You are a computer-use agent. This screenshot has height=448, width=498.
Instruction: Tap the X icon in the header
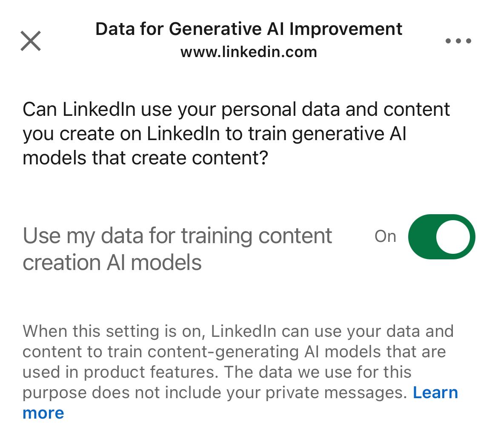click(31, 41)
